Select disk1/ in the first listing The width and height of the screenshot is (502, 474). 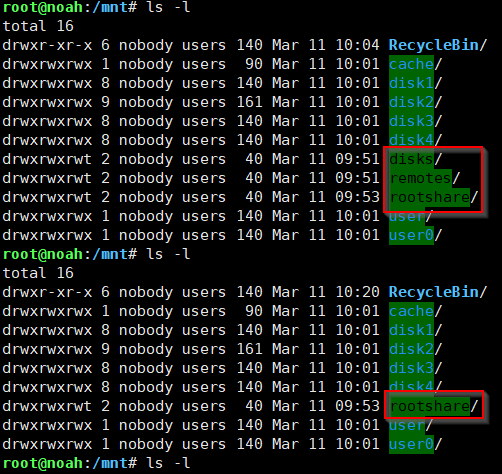point(415,83)
